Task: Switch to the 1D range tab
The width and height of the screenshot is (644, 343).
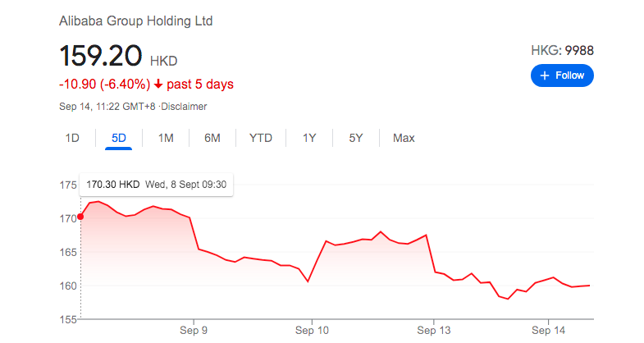Action: [72, 138]
